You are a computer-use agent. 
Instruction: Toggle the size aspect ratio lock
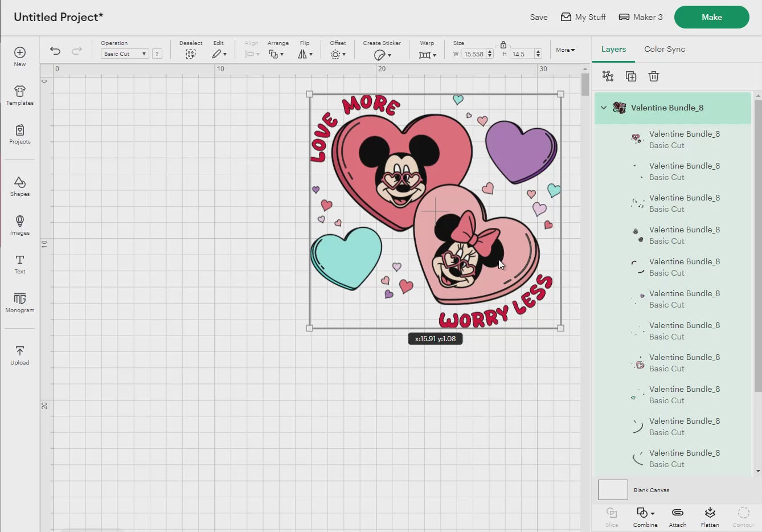tap(503, 44)
